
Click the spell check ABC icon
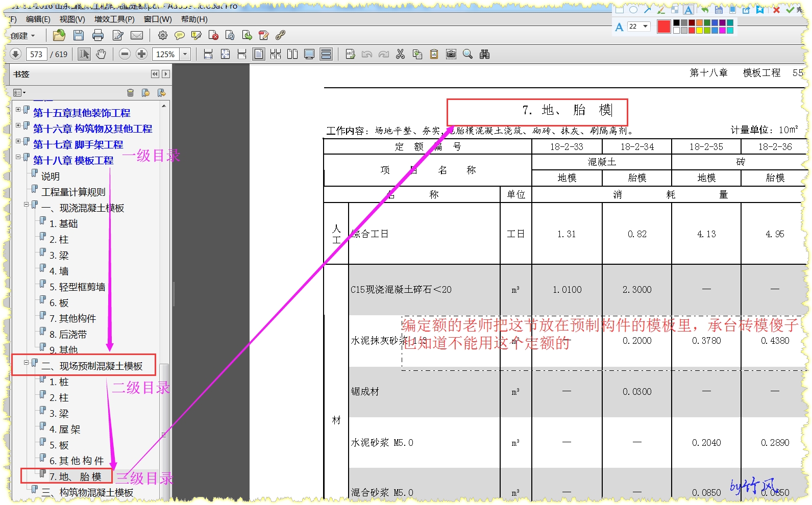click(x=350, y=54)
